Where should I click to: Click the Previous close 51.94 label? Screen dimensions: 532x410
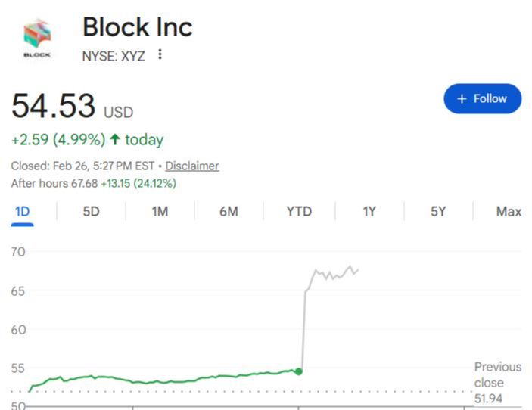[497, 382]
